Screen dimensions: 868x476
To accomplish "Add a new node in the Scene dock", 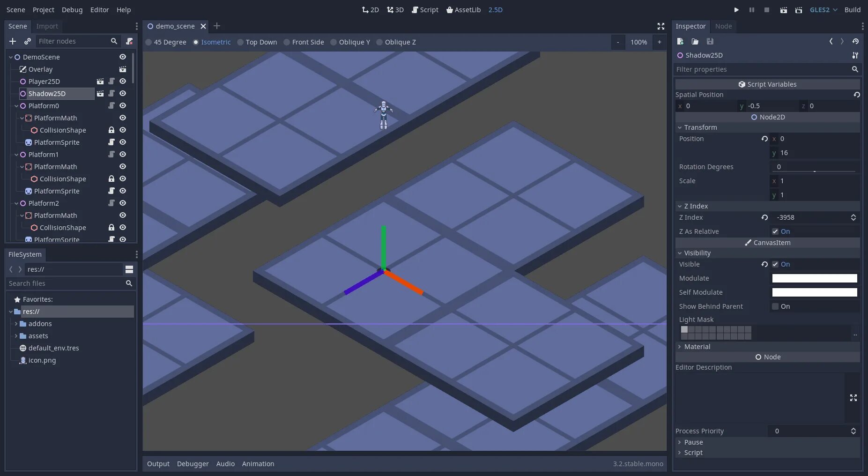I will click(13, 41).
